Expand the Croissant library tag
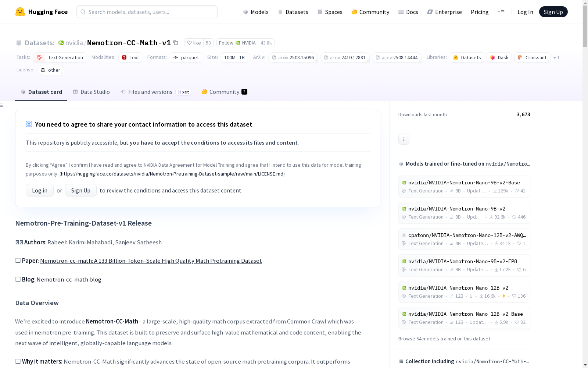 coord(532,57)
